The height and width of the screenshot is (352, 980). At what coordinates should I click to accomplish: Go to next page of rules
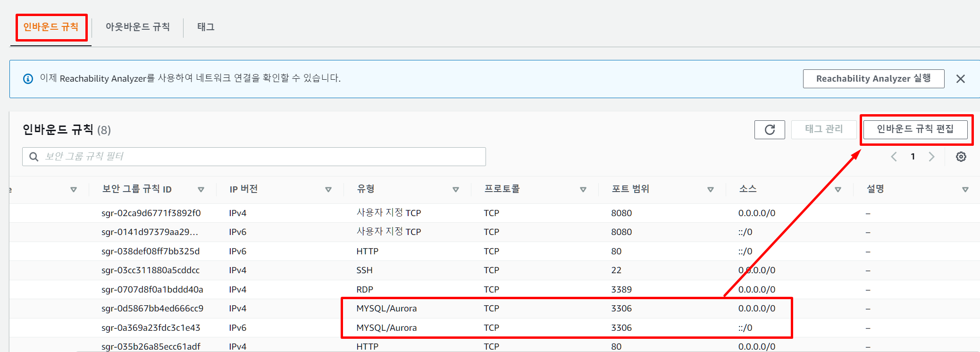click(931, 157)
